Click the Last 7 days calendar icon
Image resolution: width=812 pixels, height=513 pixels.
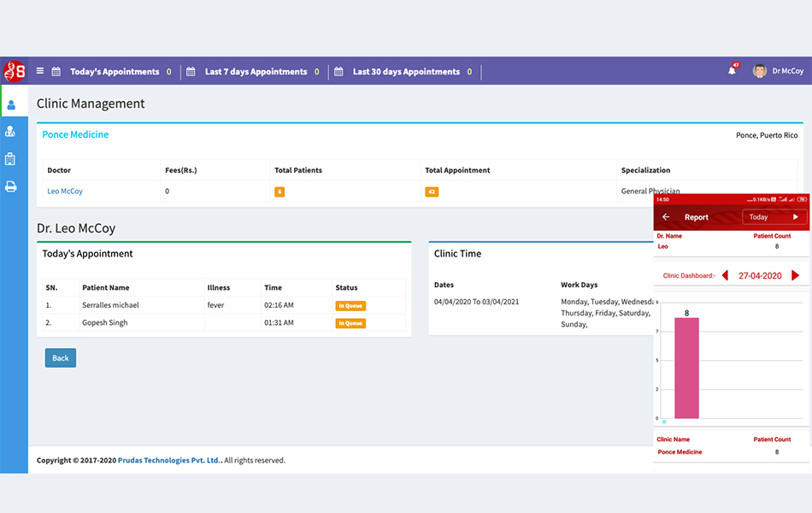click(191, 72)
